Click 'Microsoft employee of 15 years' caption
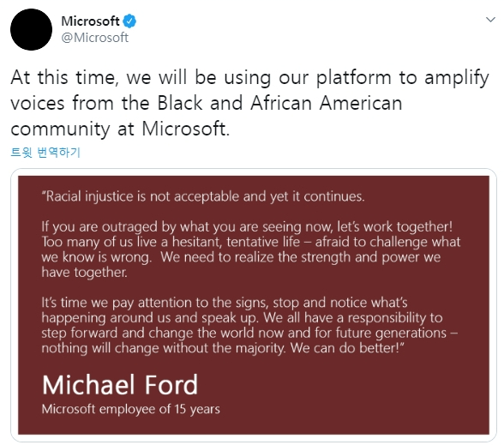This screenshot has height=445, width=504. 131,409
